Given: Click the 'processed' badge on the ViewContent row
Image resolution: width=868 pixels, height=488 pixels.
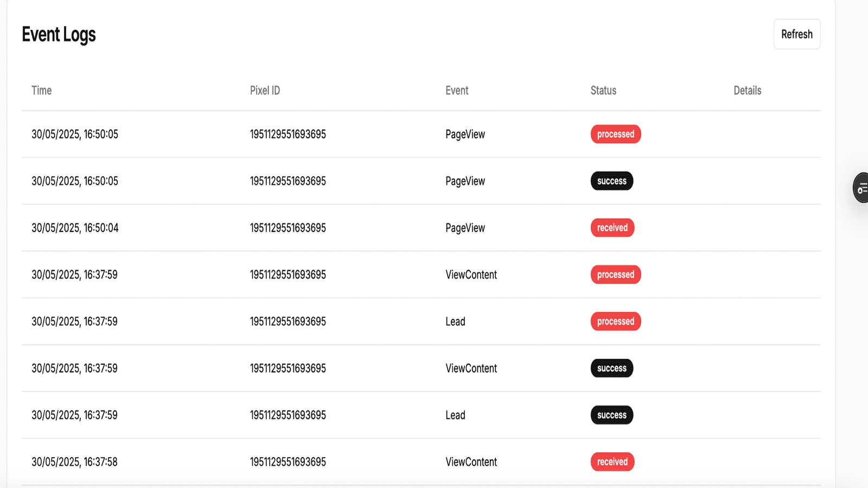Looking at the screenshot, I should [x=615, y=274].
